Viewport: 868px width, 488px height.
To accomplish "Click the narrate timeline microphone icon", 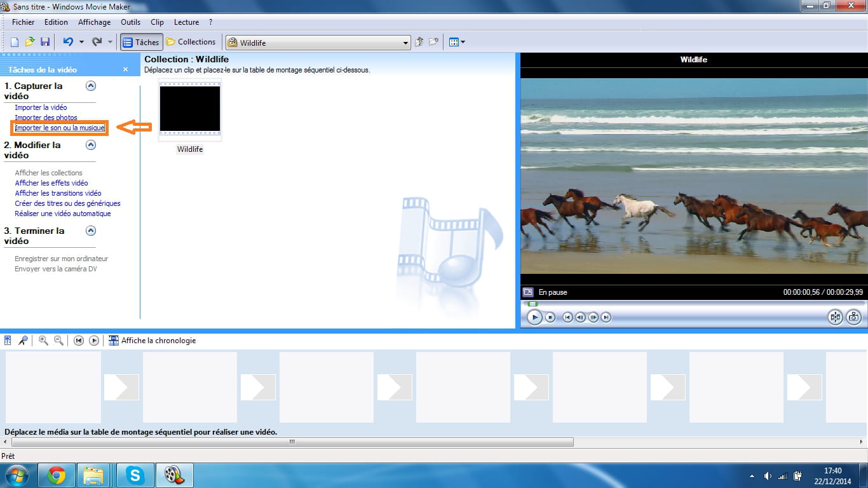I will 23,341.
